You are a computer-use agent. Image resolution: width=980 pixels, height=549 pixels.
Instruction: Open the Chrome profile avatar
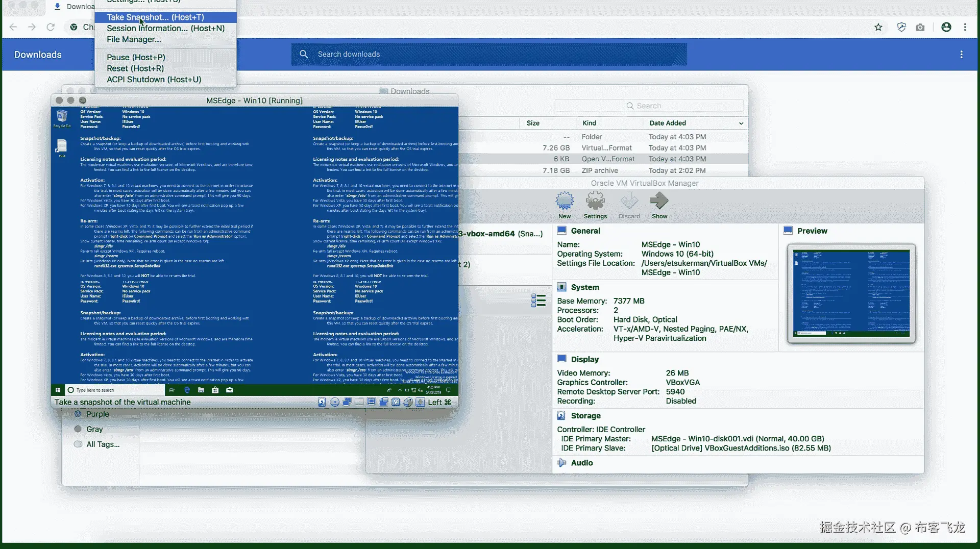[x=946, y=27]
